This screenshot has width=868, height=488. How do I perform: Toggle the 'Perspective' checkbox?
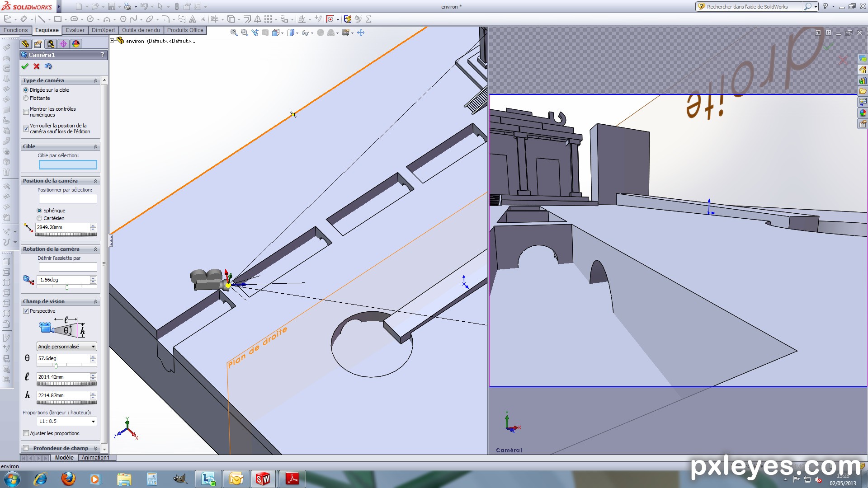(x=26, y=311)
